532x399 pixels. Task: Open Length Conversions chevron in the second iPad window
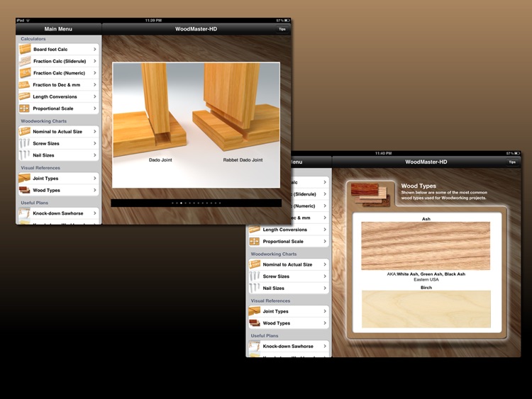point(325,230)
